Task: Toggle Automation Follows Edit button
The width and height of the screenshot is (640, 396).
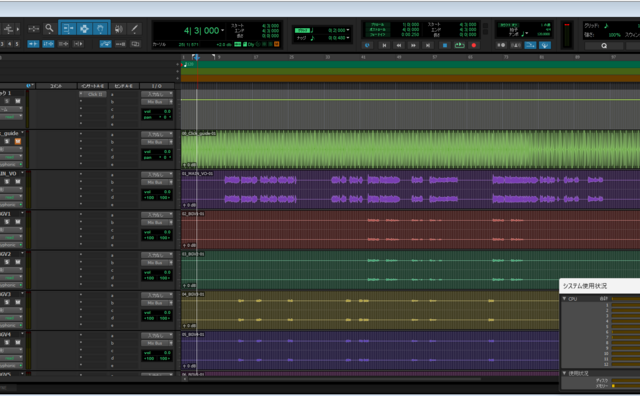Action: pyautogui.click(x=105, y=44)
